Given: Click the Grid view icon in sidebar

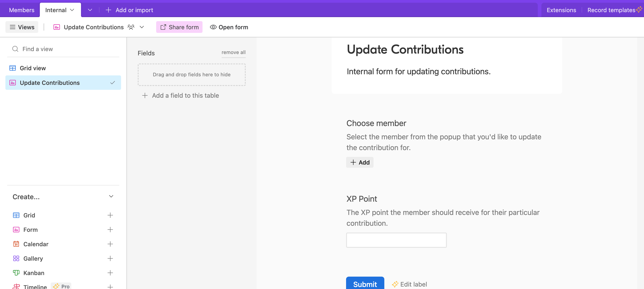Looking at the screenshot, I should click(x=13, y=68).
